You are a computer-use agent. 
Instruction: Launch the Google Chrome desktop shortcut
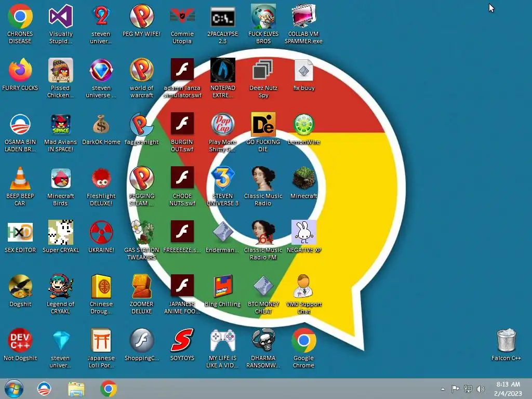(303, 340)
